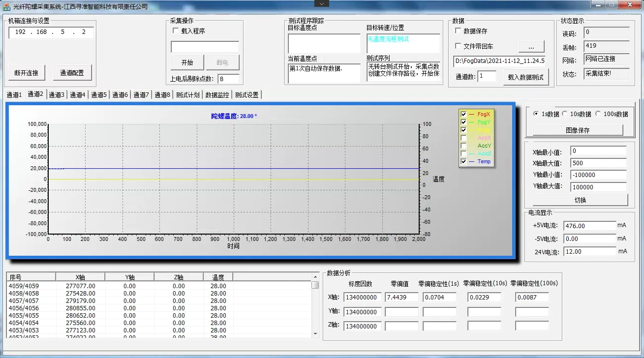This screenshot has height=358, width=644.
Task: Click the 载入数据测试 button
Action: click(x=525, y=77)
